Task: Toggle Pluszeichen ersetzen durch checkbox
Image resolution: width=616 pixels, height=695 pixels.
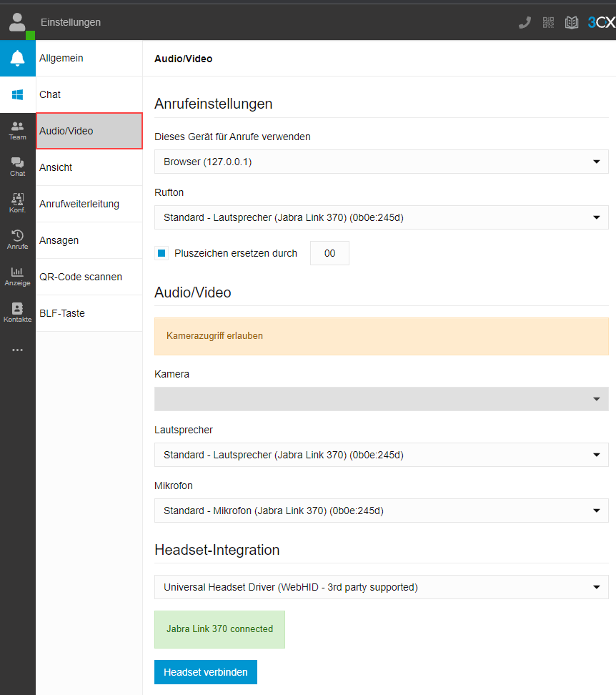Action: click(162, 253)
